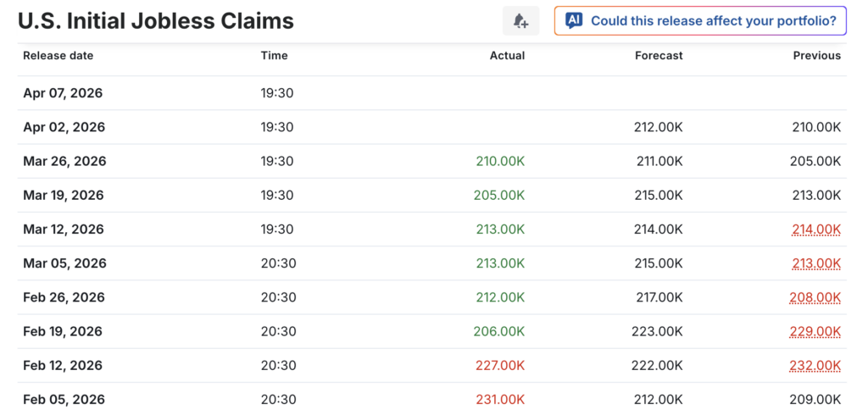Select the Time column header
Image resolution: width=868 pixels, height=415 pixels.
(x=274, y=55)
